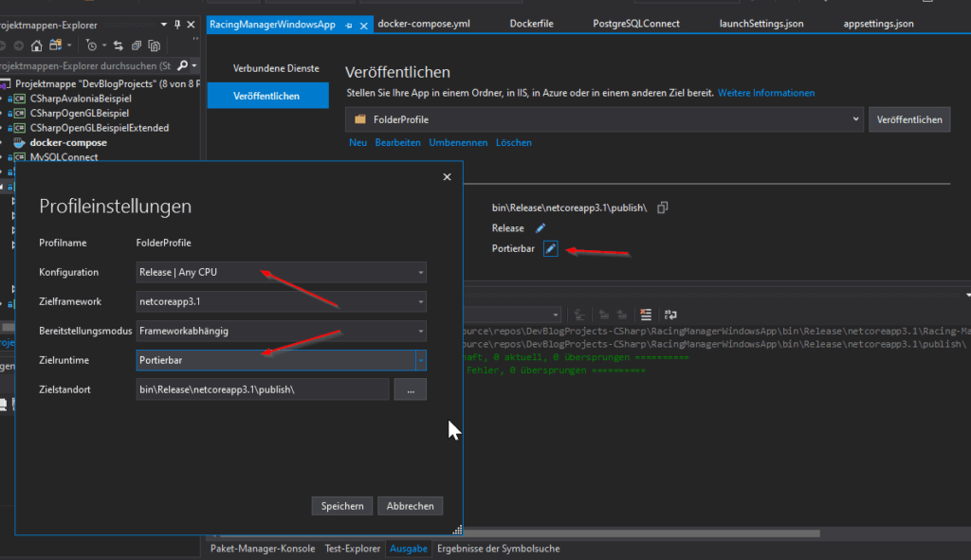
Task: Sync Projektmappen-Explorer with active document
Action: click(119, 45)
